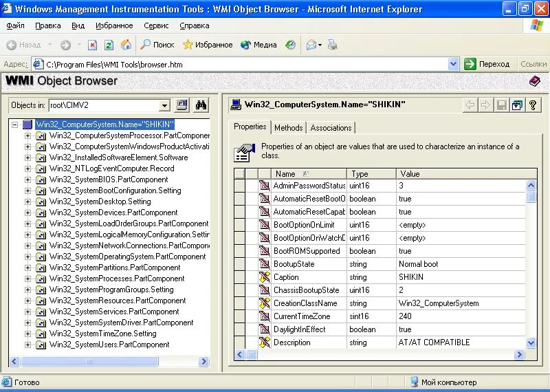
Task: Click the properties table scroll down arrow
Action: (531, 343)
